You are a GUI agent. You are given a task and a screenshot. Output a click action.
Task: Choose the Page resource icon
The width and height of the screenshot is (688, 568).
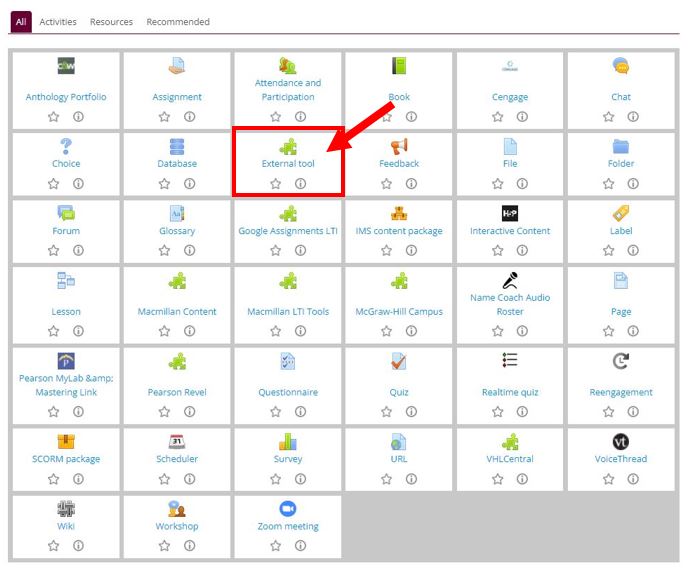(621, 281)
